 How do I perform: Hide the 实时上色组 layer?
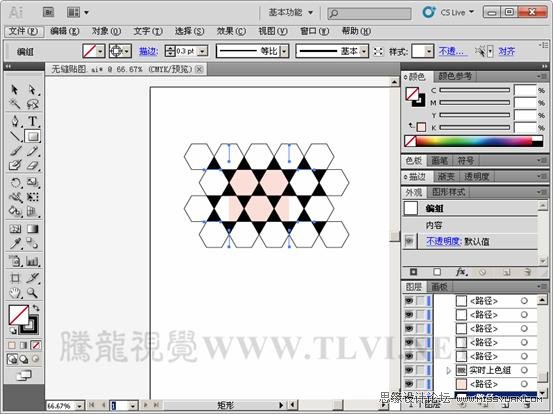point(409,370)
